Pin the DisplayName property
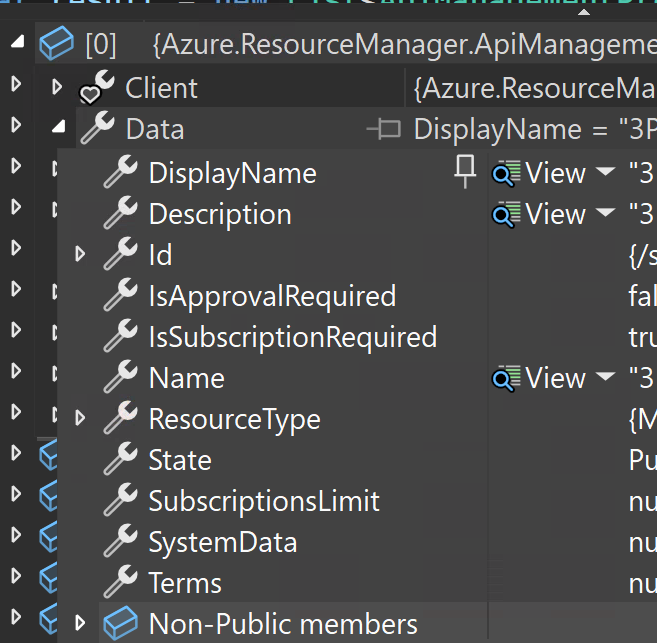Image resolution: width=657 pixels, height=643 pixels. [465, 171]
